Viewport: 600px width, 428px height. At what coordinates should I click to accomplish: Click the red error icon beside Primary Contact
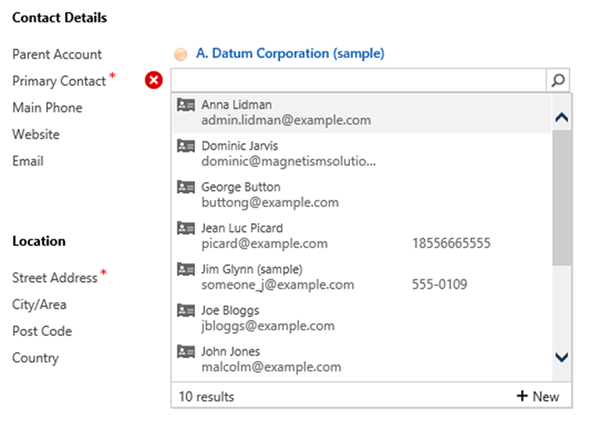(153, 81)
